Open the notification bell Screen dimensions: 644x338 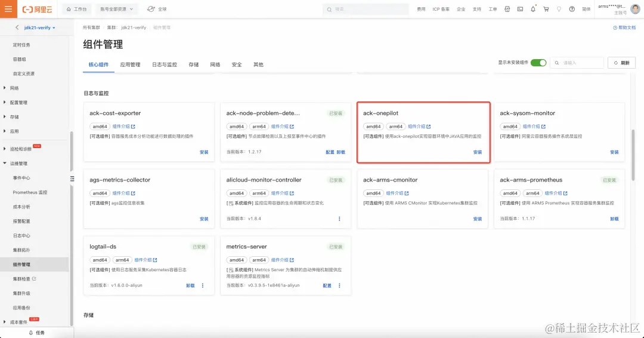[533, 9]
